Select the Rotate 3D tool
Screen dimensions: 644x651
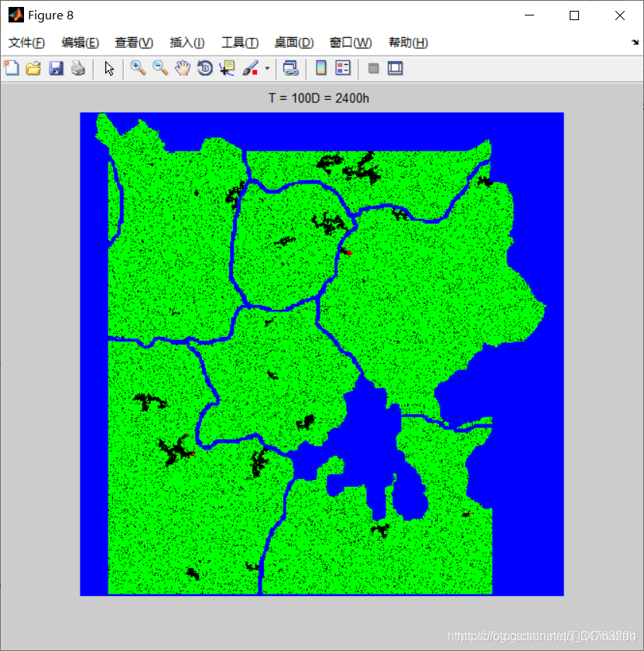(x=205, y=68)
